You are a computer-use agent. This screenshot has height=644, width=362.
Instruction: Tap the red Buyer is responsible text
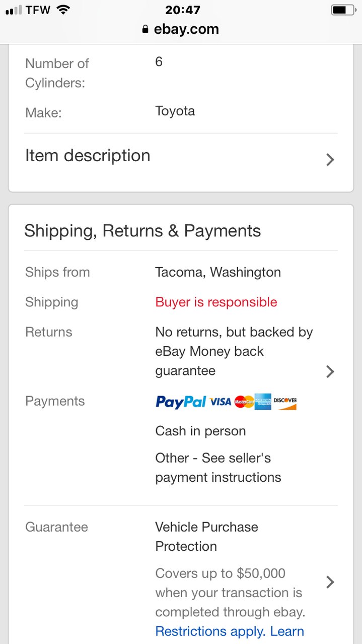click(x=216, y=302)
